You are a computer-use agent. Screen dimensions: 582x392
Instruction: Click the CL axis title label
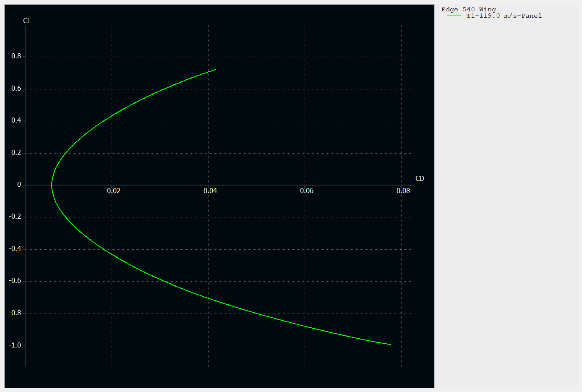click(x=28, y=20)
